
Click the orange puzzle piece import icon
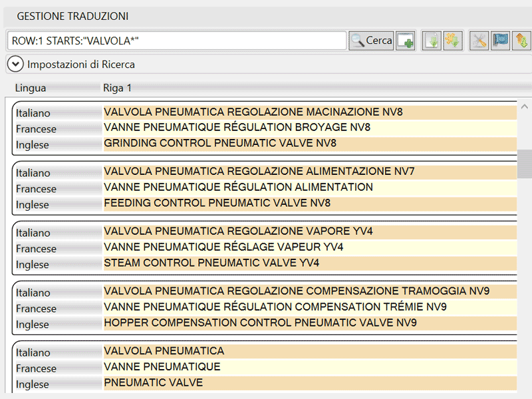(452, 41)
